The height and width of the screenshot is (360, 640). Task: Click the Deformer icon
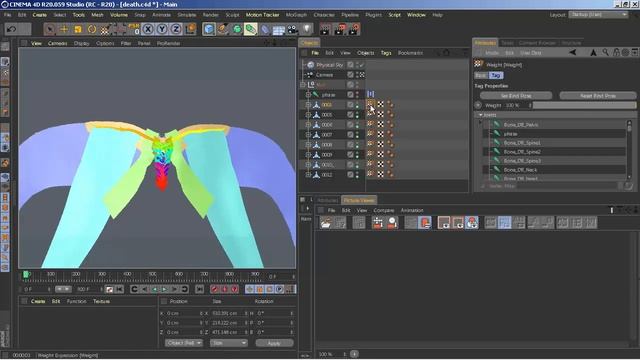[x=265, y=29]
